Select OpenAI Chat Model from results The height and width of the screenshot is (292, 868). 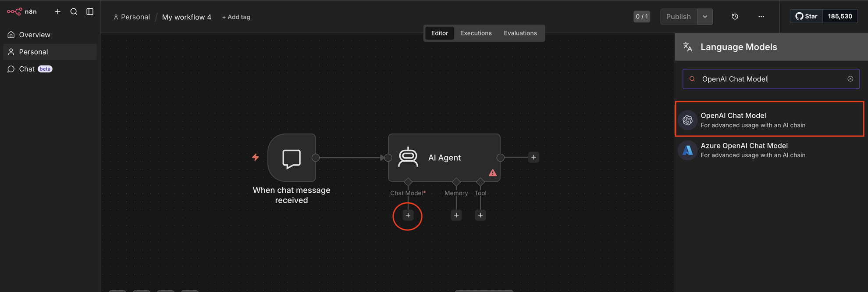[770, 119]
